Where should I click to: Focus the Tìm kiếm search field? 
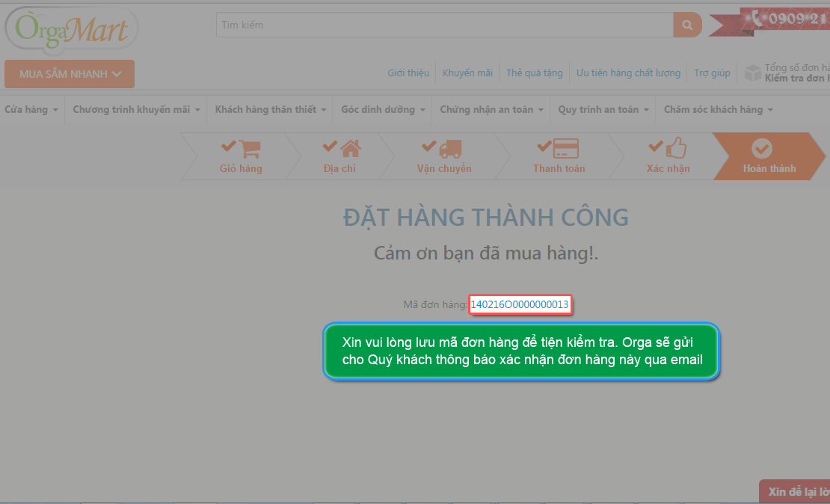(444, 25)
